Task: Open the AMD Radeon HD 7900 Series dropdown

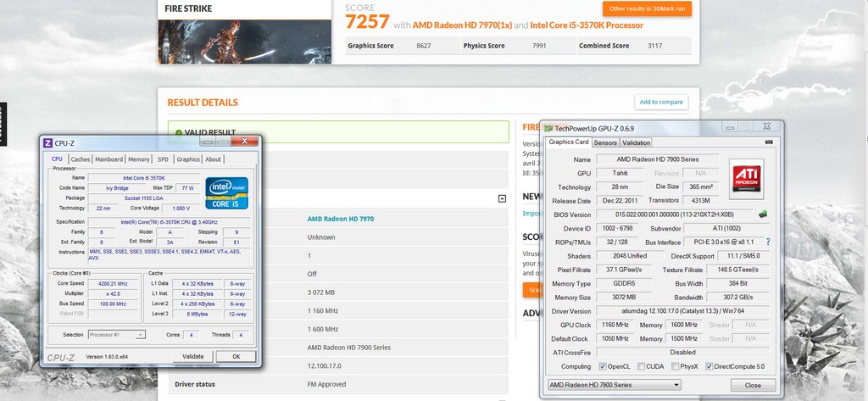Action: [x=614, y=385]
